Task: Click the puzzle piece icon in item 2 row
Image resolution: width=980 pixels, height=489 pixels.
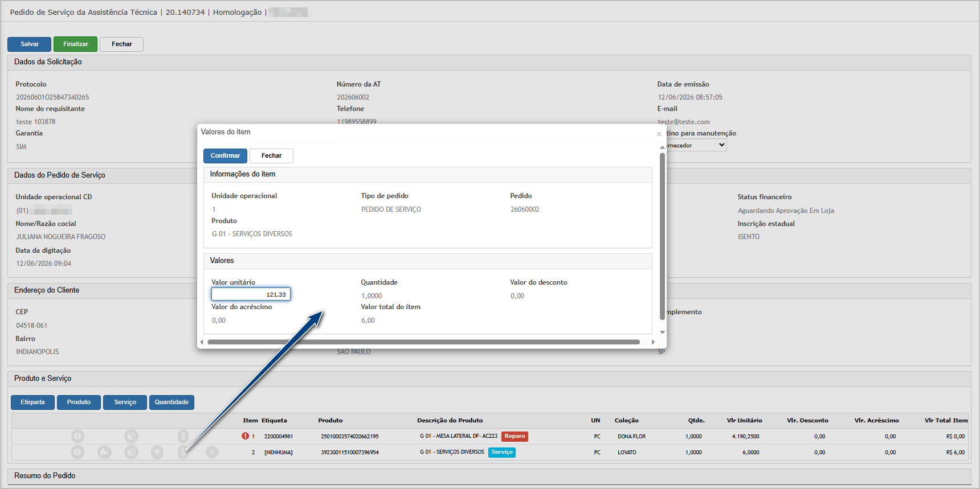Action: pos(104,452)
